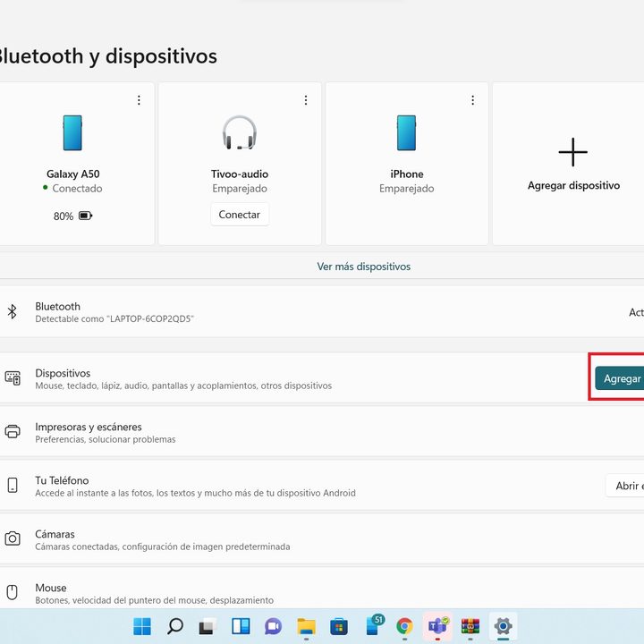Open more options for Tivoo-audio
Image resolution: width=644 pixels, height=644 pixels.
[306, 100]
